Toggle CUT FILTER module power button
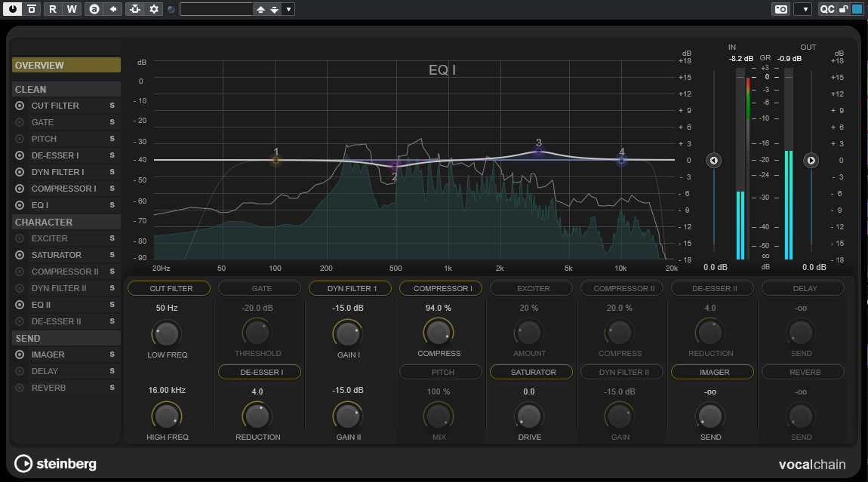Image resolution: width=868 pixels, height=482 pixels. (20, 106)
